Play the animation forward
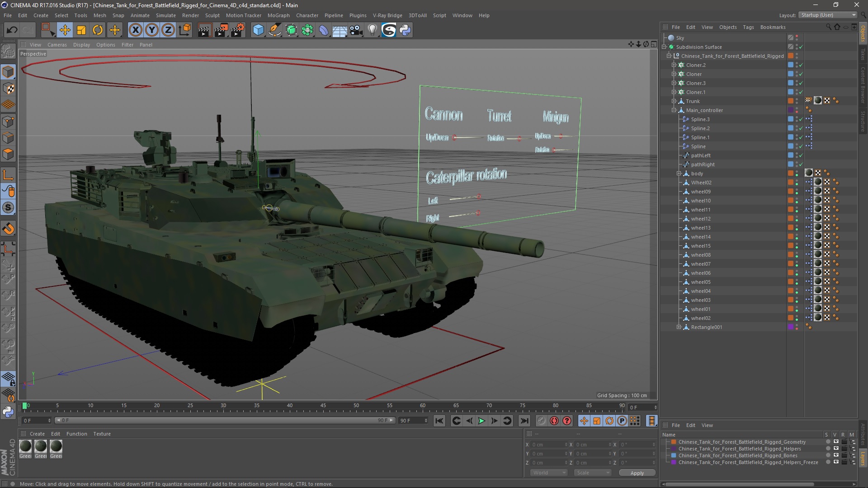The image size is (868, 488). pos(481,421)
